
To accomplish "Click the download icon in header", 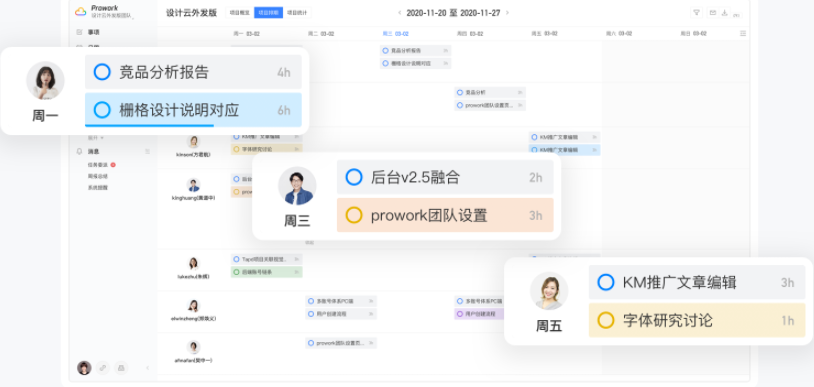I will point(724,12).
